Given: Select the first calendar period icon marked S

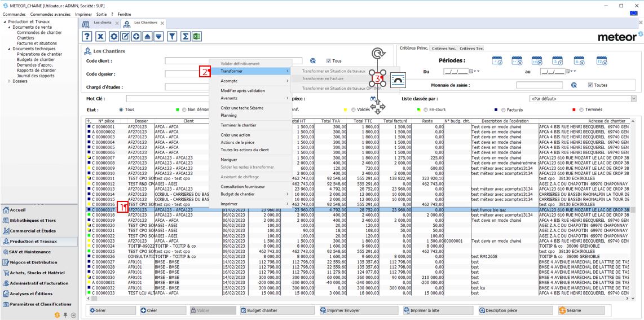Looking at the screenshot, I should click(517, 60).
